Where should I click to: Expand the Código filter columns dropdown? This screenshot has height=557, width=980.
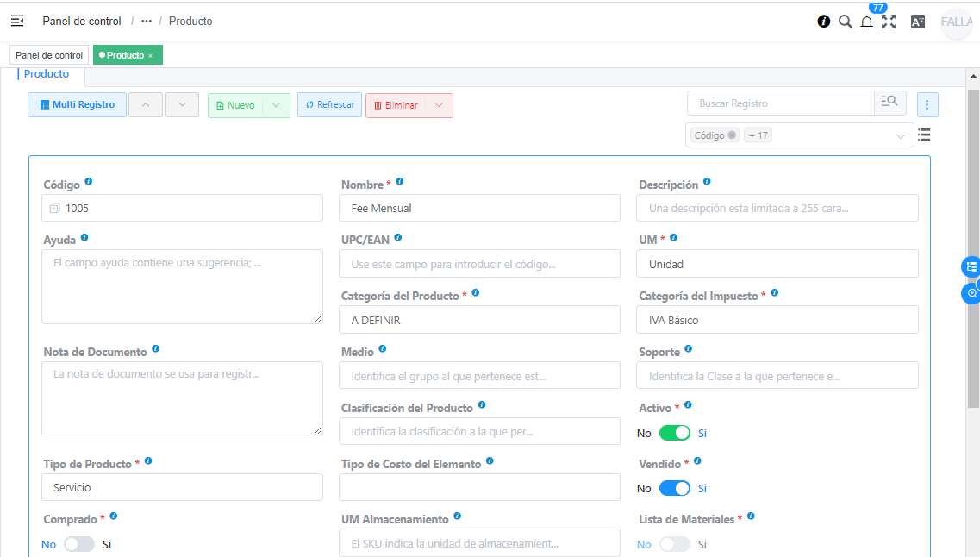[901, 135]
